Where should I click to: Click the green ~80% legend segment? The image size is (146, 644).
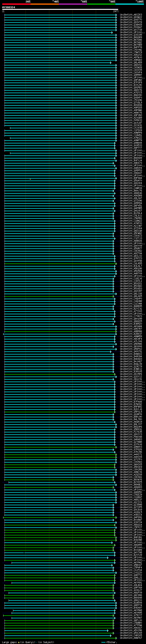[101, 4]
